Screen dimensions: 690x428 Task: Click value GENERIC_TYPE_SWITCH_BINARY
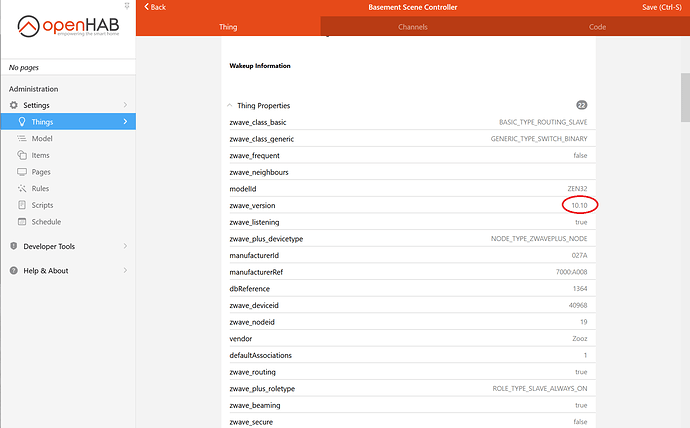539,139
